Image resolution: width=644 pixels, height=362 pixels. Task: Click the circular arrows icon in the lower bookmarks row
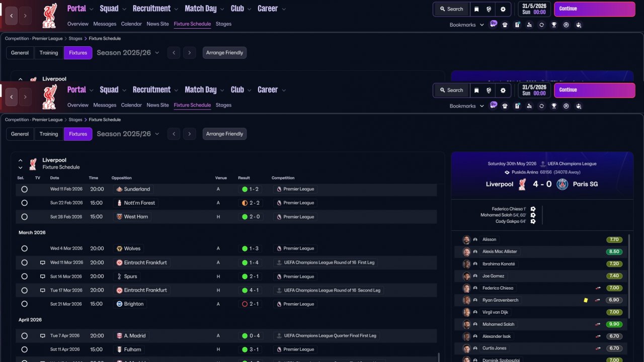point(541,106)
